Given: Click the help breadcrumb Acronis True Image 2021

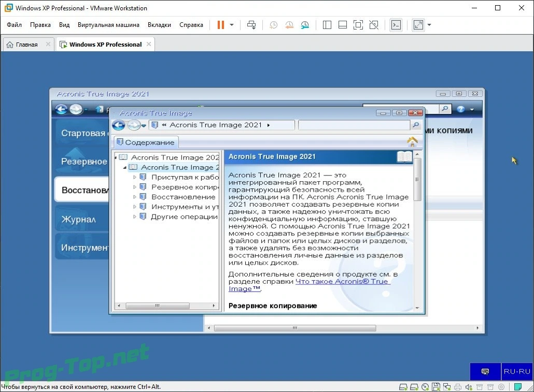Looking at the screenshot, I should coord(216,125).
